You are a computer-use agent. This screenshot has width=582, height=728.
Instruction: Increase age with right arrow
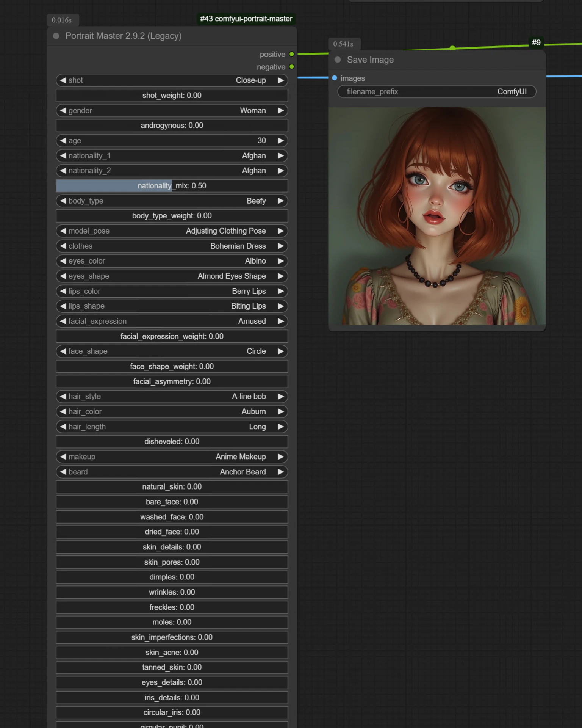tap(281, 141)
